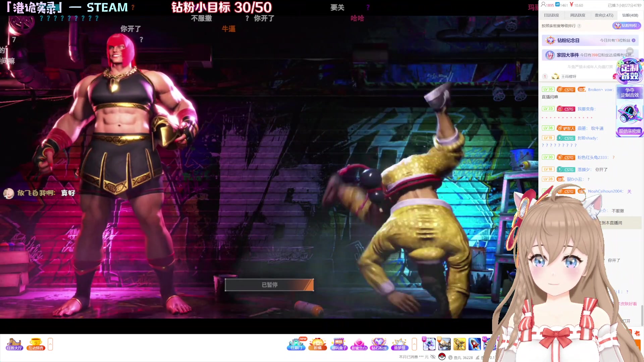Select the purple airplane gift marked 双
644x362 pixels.
coord(429,344)
